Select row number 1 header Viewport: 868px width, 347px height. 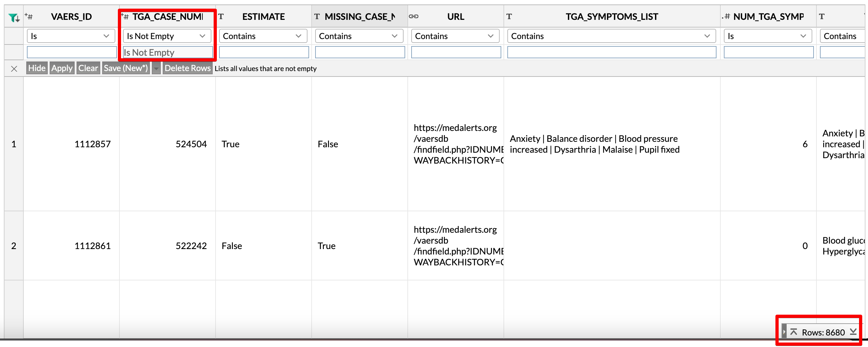14,144
